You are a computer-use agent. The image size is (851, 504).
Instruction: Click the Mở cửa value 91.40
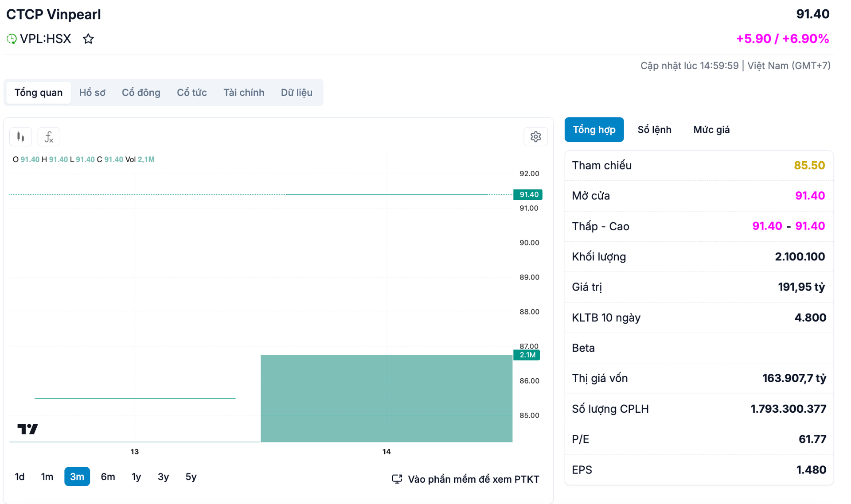click(810, 196)
